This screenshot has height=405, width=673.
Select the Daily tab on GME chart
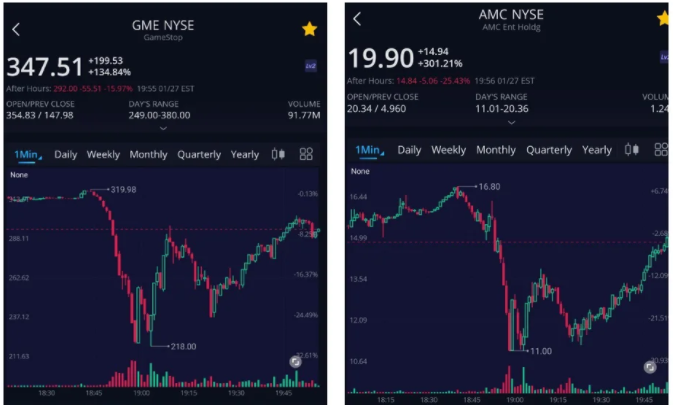(x=66, y=154)
